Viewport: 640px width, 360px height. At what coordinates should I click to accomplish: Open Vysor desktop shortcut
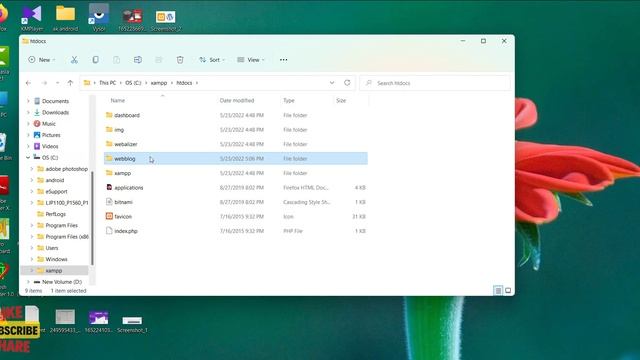point(99,18)
